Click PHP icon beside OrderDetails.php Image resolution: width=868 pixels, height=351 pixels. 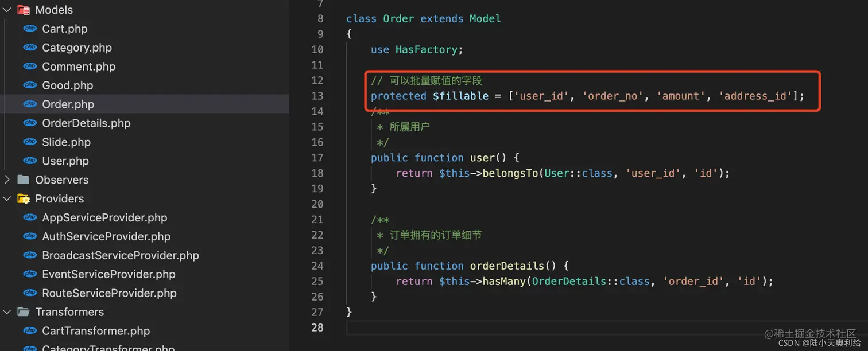30,123
